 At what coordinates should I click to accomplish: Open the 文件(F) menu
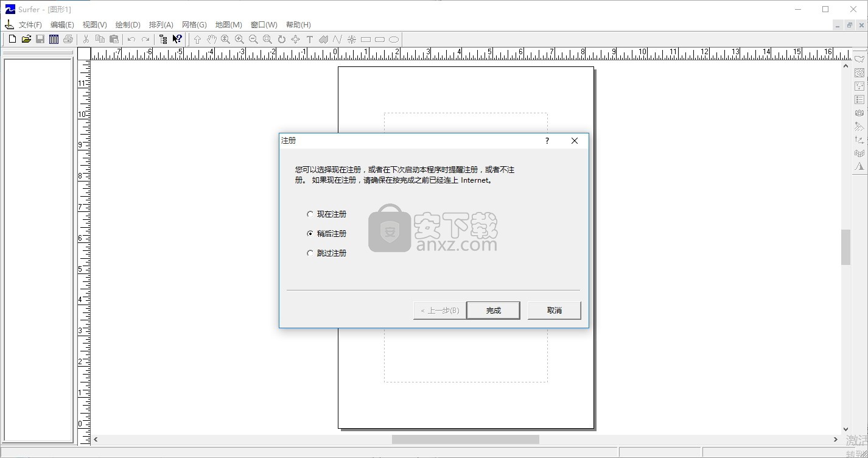(x=30, y=25)
